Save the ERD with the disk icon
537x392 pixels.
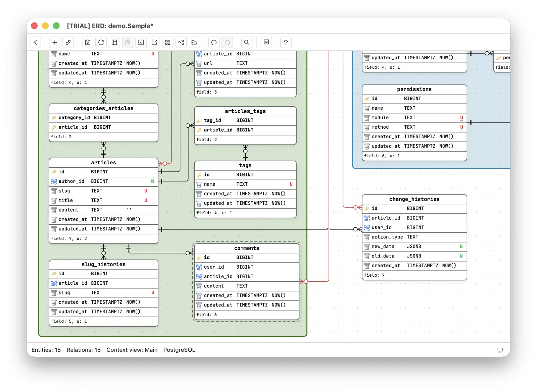[88, 42]
